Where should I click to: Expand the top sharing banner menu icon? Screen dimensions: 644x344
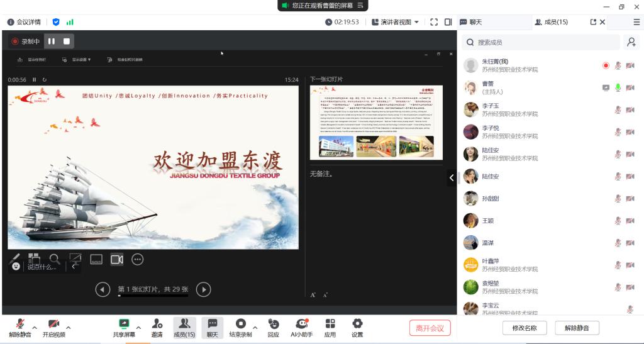point(360,5)
